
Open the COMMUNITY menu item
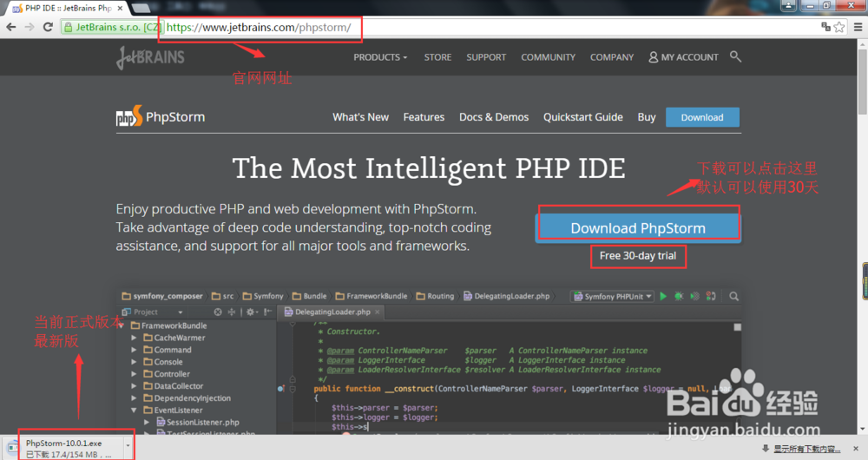click(548, 57)
